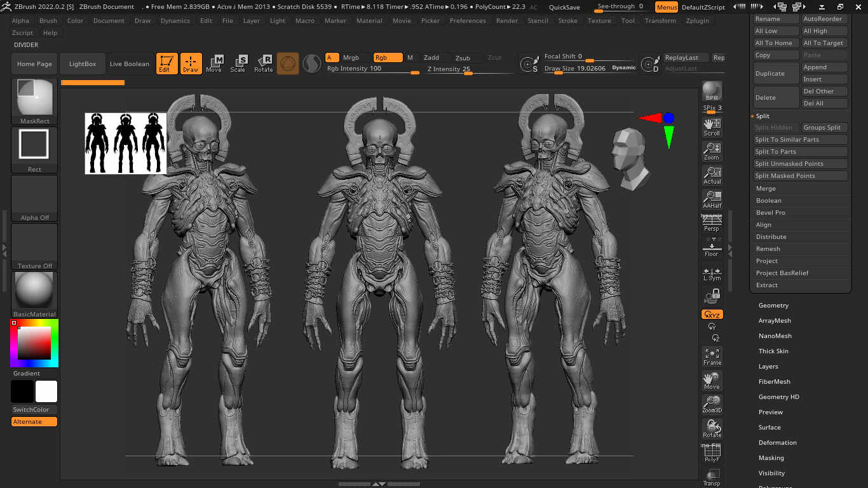Click the D dynamic brush dial icon
The image size is (868, 488).
pyautogui.click(x=650, y=64)
